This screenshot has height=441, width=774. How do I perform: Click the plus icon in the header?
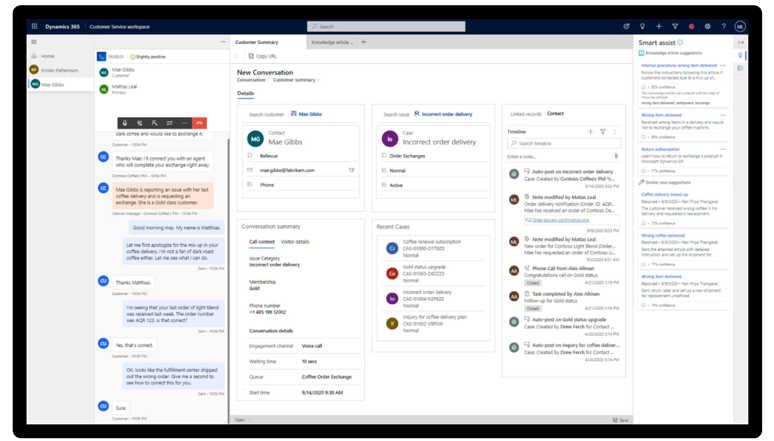point(658,26)
